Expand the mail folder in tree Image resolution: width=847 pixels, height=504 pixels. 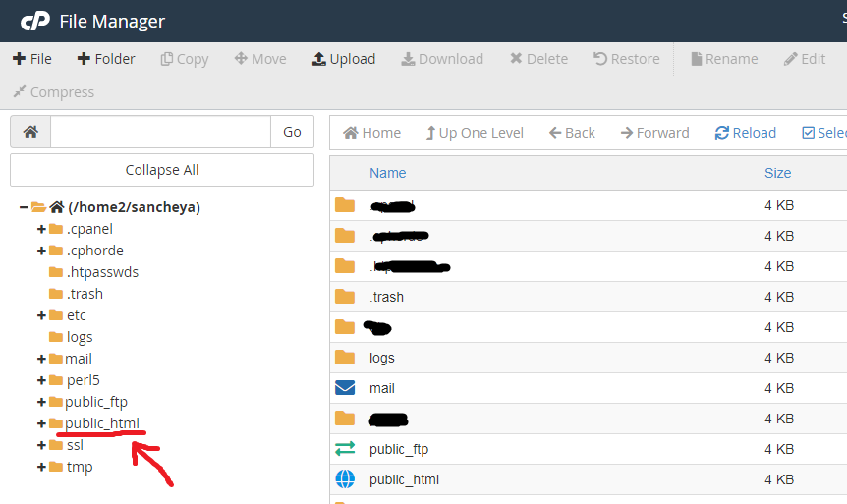(41, 359)
